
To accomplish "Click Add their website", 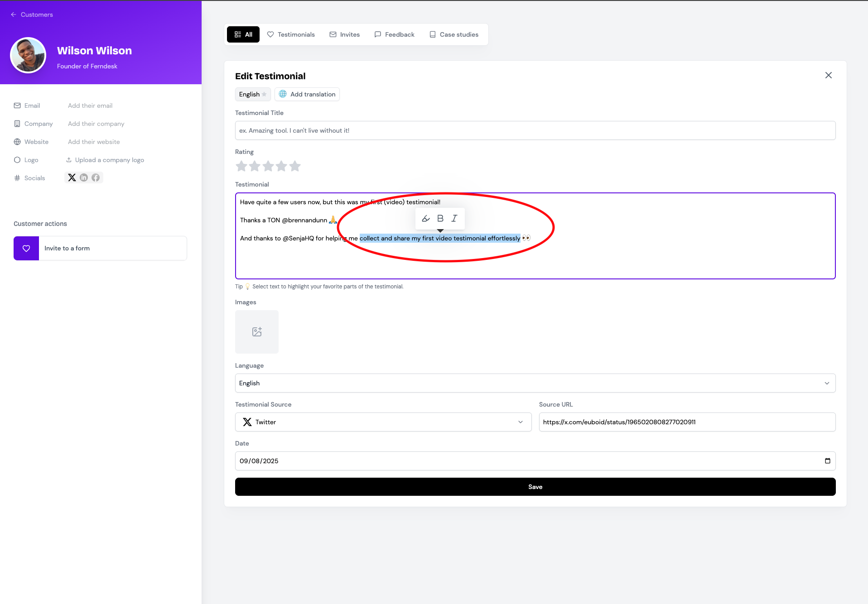I will pos(94,142).
